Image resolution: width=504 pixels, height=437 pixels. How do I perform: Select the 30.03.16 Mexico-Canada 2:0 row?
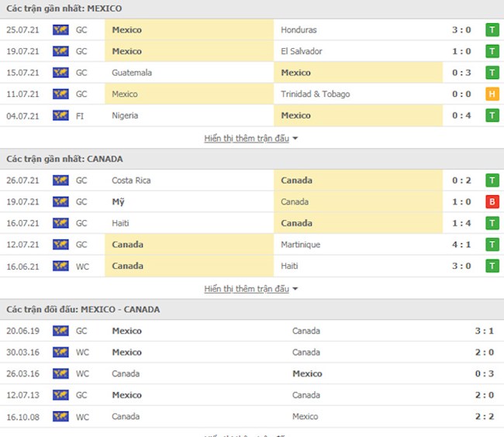(251, 353)
